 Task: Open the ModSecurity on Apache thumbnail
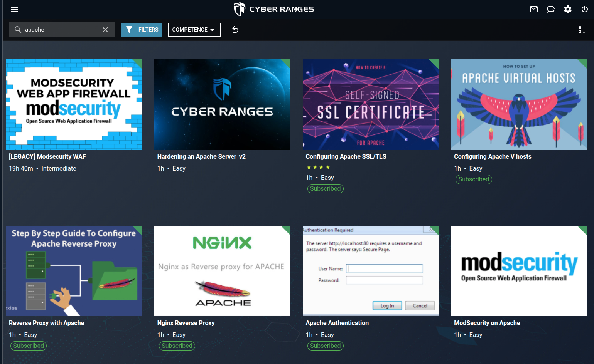tap(519, 271)
